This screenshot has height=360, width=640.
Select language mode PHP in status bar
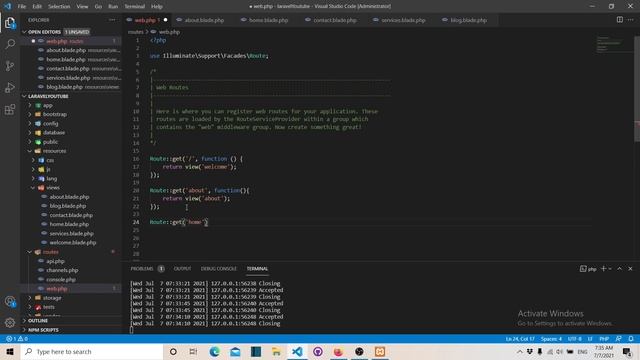coord(604,339)
